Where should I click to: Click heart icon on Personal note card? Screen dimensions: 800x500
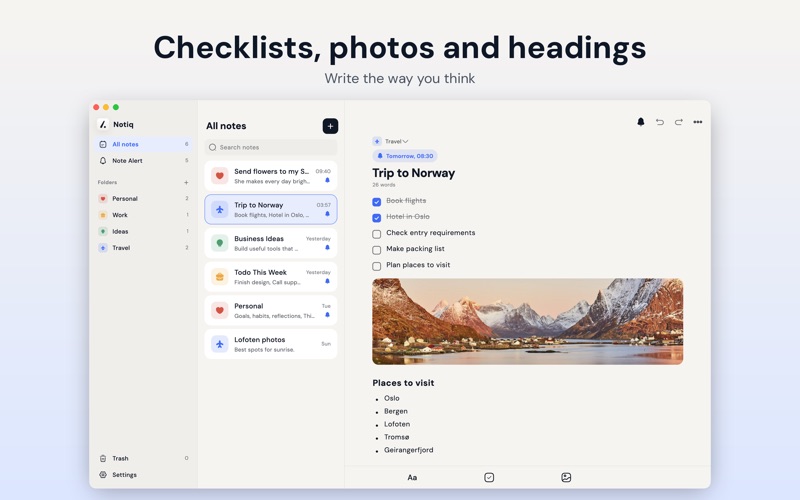(x=219, y=310)
